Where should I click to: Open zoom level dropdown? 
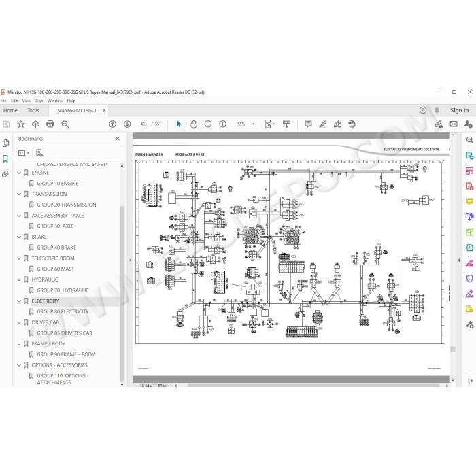pos(253,124)
